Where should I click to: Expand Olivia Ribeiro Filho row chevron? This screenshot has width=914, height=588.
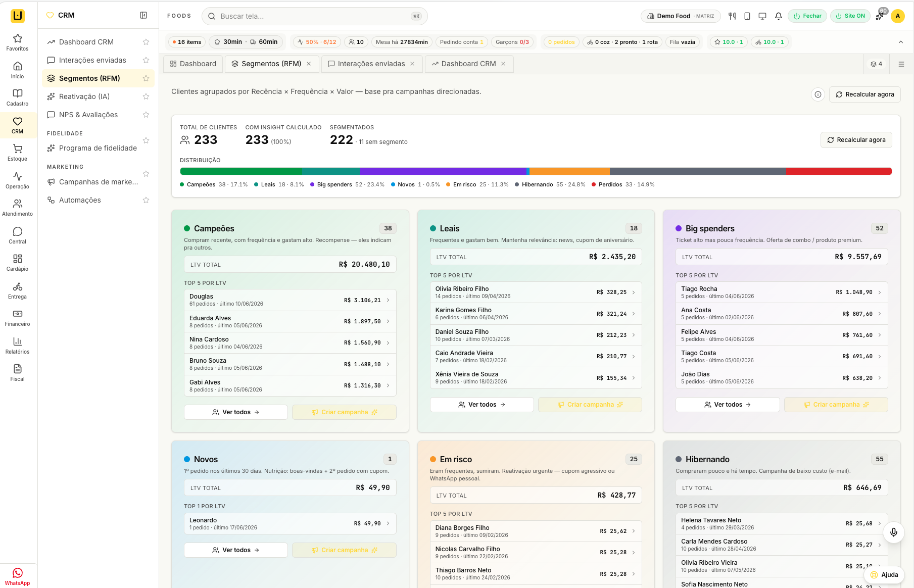pos(634,292)
